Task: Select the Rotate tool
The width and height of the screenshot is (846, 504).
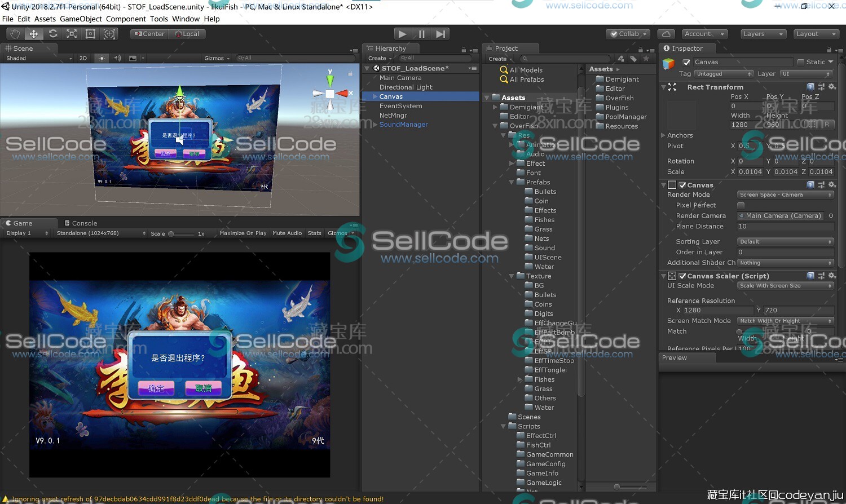Action: [53, 34]
